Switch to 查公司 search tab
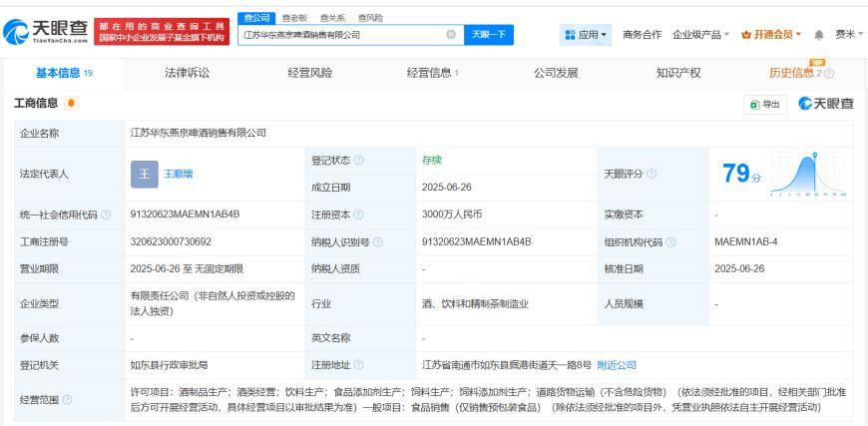The width and height of the screenshot is (868, 426). (256, 18)
